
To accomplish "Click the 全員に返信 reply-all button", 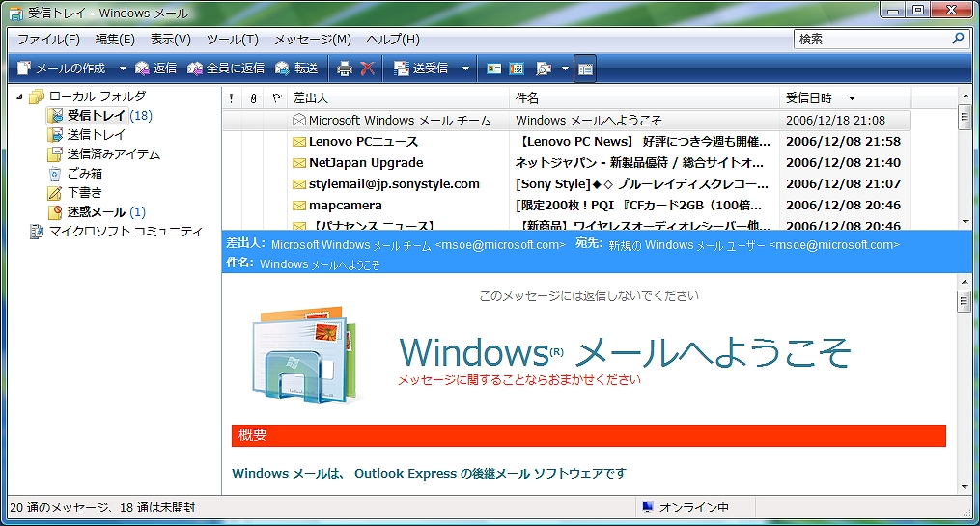I will click(226, 69).
